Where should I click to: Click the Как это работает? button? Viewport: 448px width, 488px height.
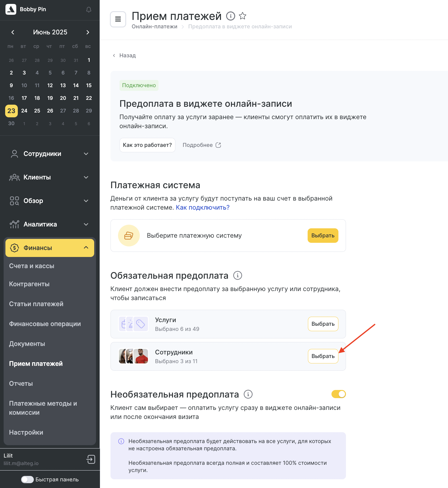[x=147, y=145]
